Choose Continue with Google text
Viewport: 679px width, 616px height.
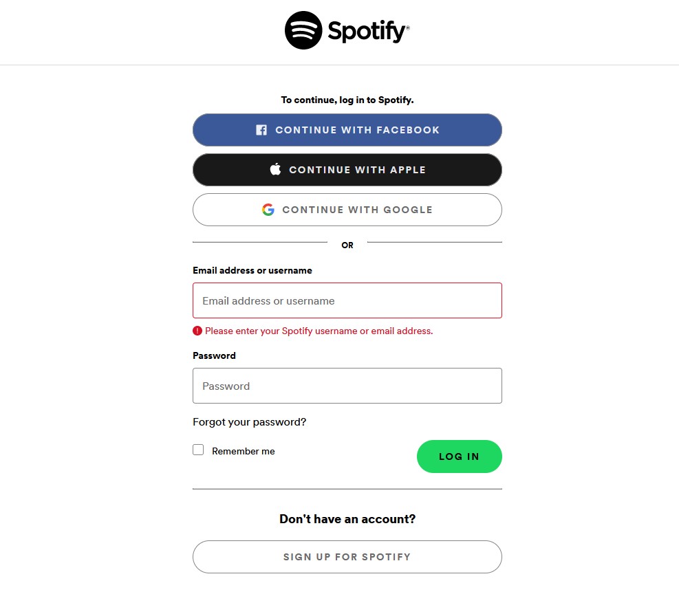(x=357, y=210)
